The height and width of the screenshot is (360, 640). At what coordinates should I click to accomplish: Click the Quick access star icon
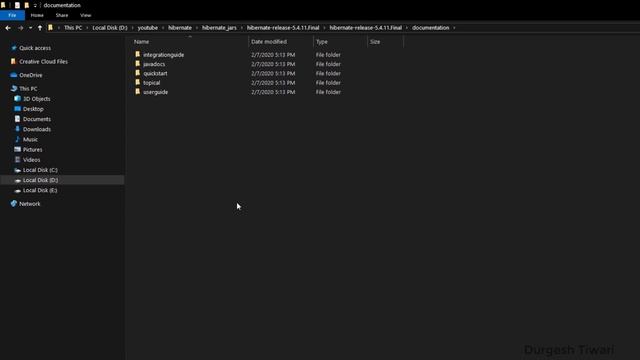pyautogui.click(x=13, y=48)
